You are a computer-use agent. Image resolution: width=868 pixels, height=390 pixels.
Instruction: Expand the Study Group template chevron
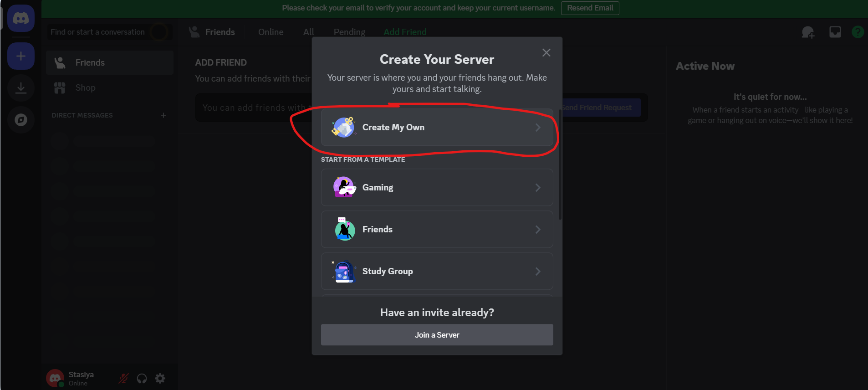point(538,272)
